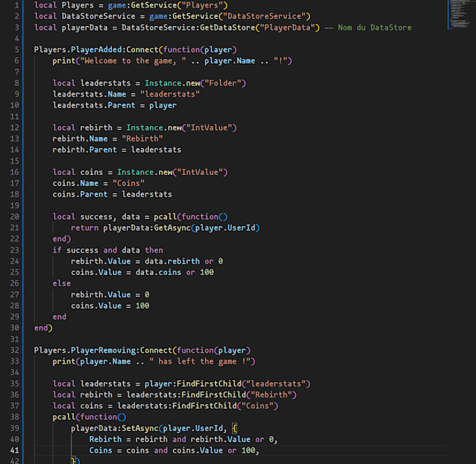Screen dimensions: 476x464
Task: Click "DataStoreService" variable on line 2
Action: (99, 16)
